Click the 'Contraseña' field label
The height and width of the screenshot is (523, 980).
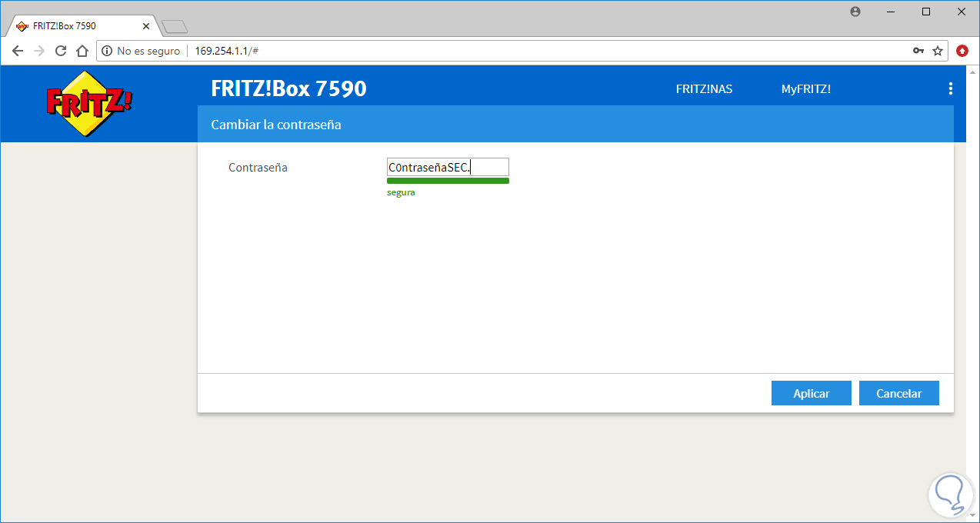click(x=258, y=167)
